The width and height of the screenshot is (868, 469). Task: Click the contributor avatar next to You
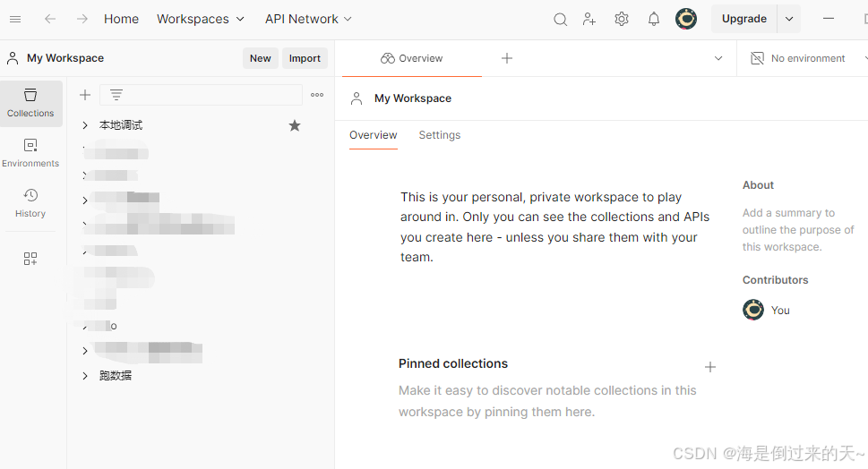coord(752,310)
